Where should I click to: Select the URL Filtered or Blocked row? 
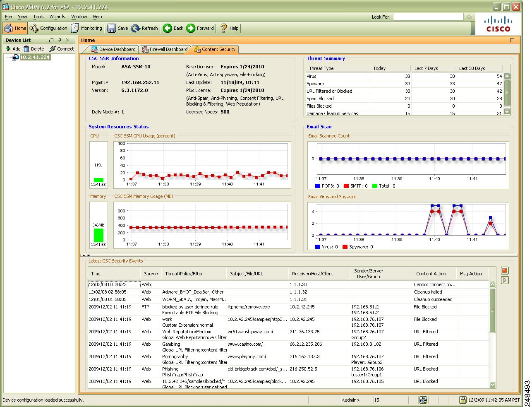405,91
